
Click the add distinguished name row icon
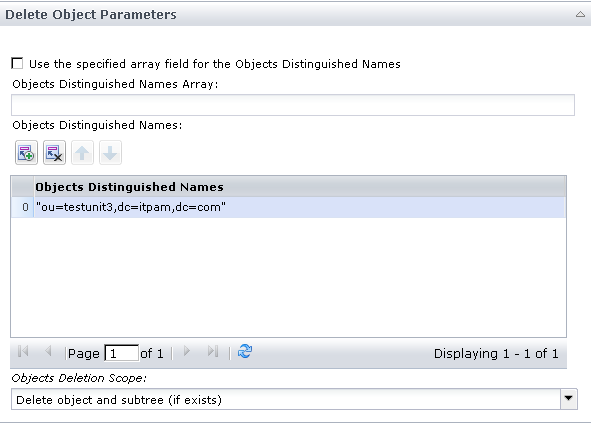[x=26, y=153]
